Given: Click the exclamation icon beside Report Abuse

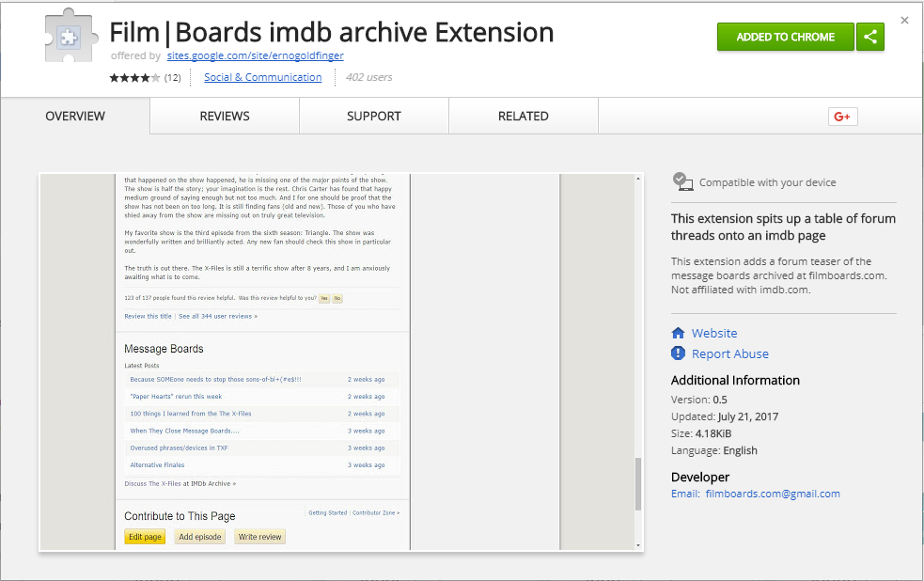Looking at the screenshot, I should pos(679,353).
